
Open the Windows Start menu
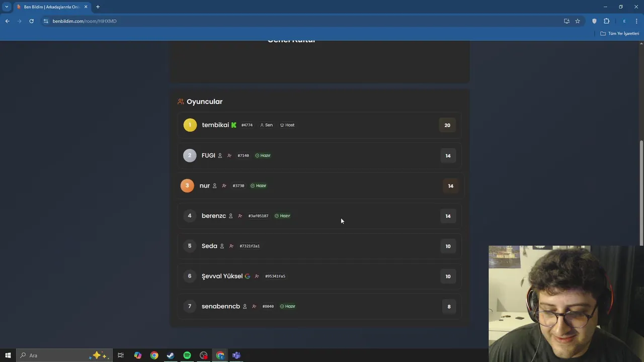pyautogui.click(x=8, y=355)
